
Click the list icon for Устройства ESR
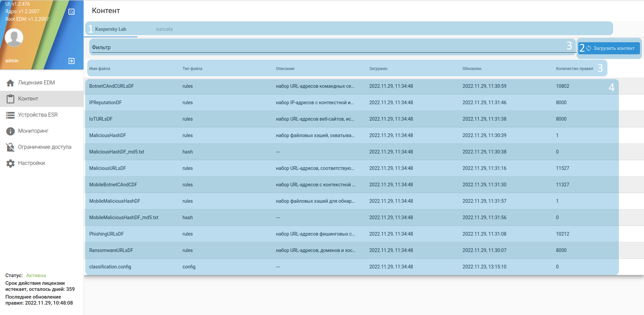pyautogui.click(x=10, y=115)
